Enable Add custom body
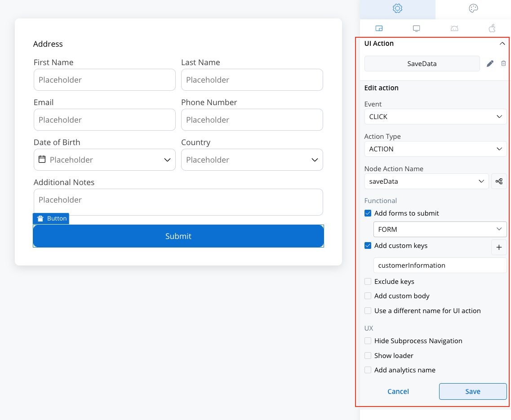The height and width of the screenshot is (420, 511). (368, 296)
